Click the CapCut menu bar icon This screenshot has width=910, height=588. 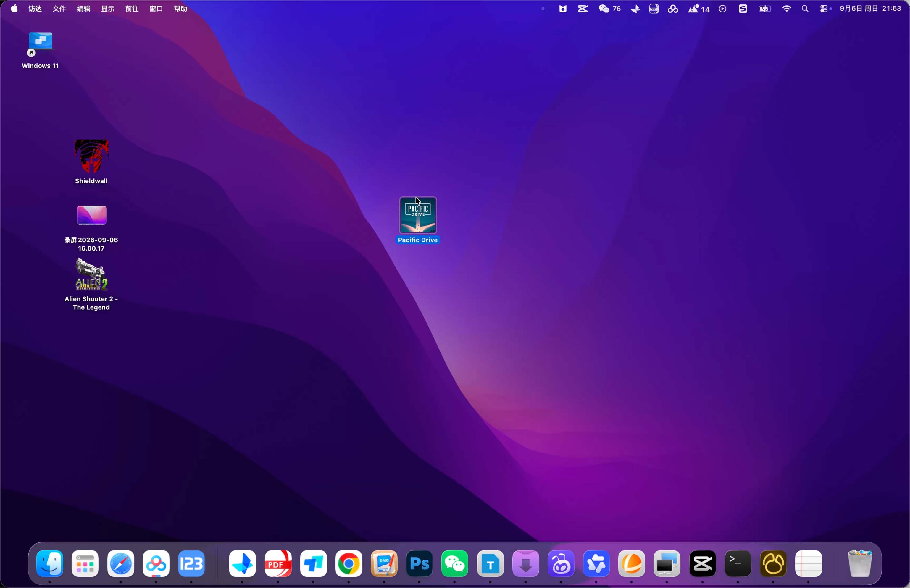583,9
